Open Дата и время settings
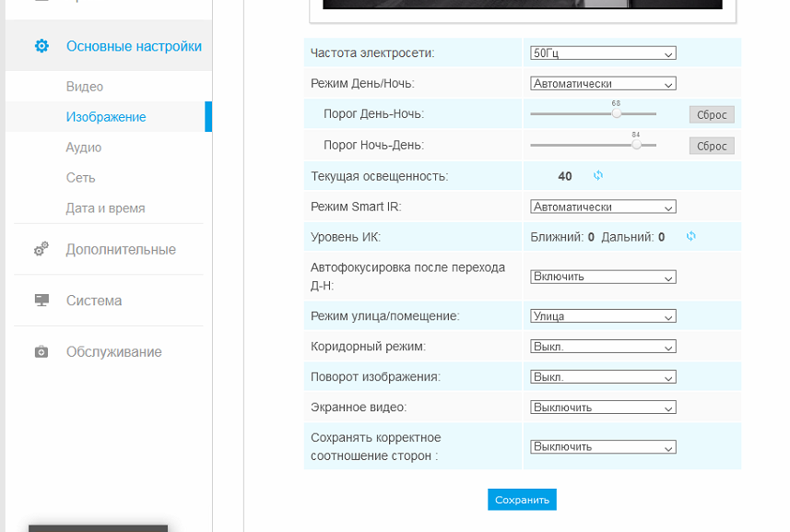Screen dimensions: 790x532 (x=105, y=208)
